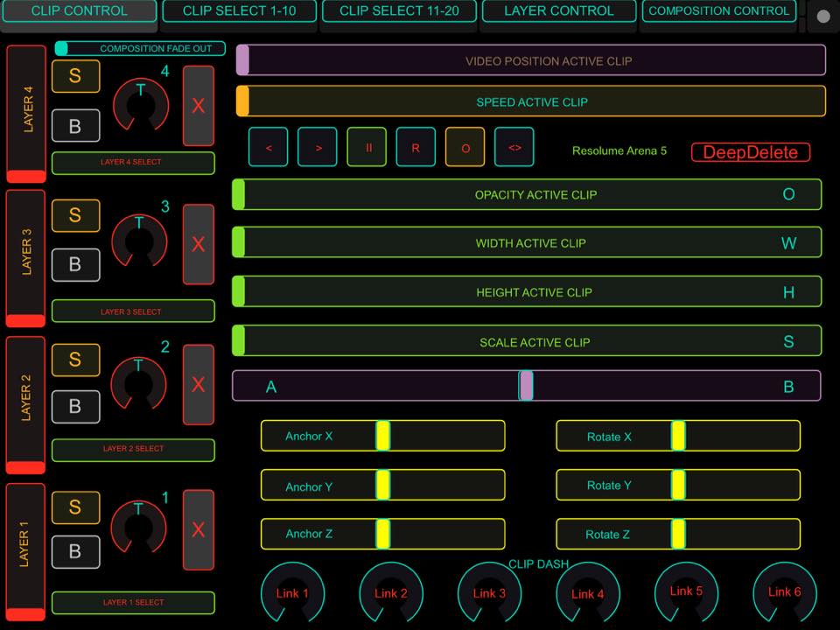Screen dimensions: 840x630
Task: Toggle Solo 'S' on Layer 2
Action: click(75, 360)
